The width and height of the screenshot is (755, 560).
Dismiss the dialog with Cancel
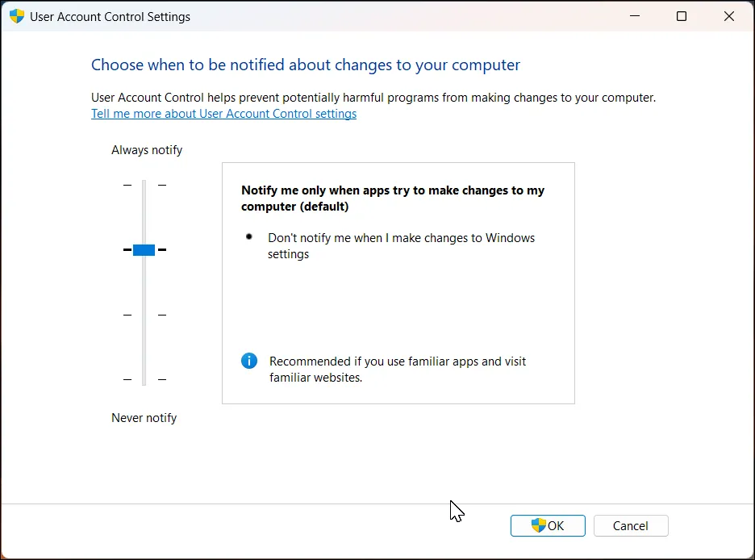[x=631, y=525]
